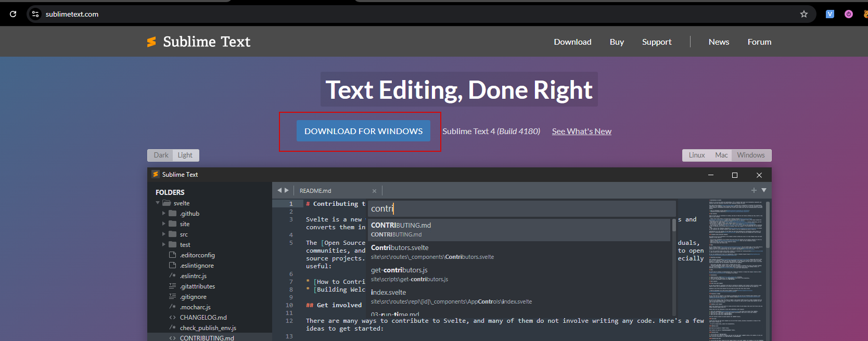Click the tab forward arrow icon

point(287,190)
